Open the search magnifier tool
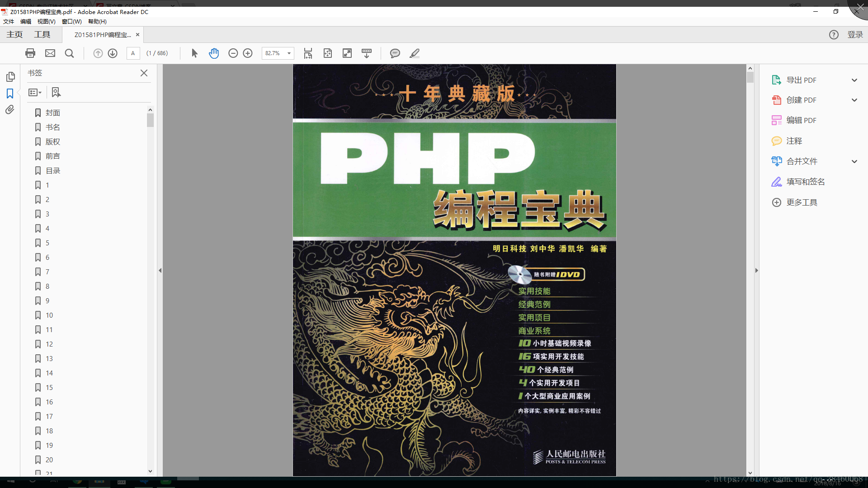The width and height of the screenshot is (868, 488). 69,53
